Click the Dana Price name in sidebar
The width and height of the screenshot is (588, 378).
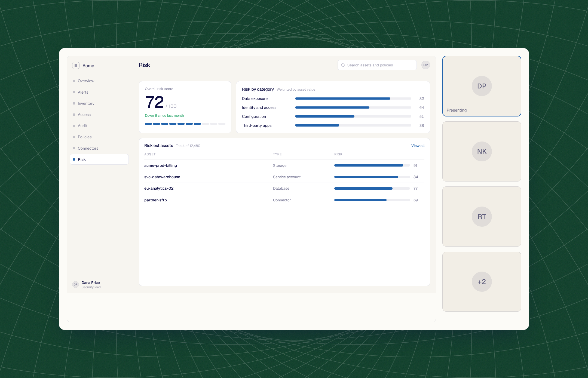point(91,282)
